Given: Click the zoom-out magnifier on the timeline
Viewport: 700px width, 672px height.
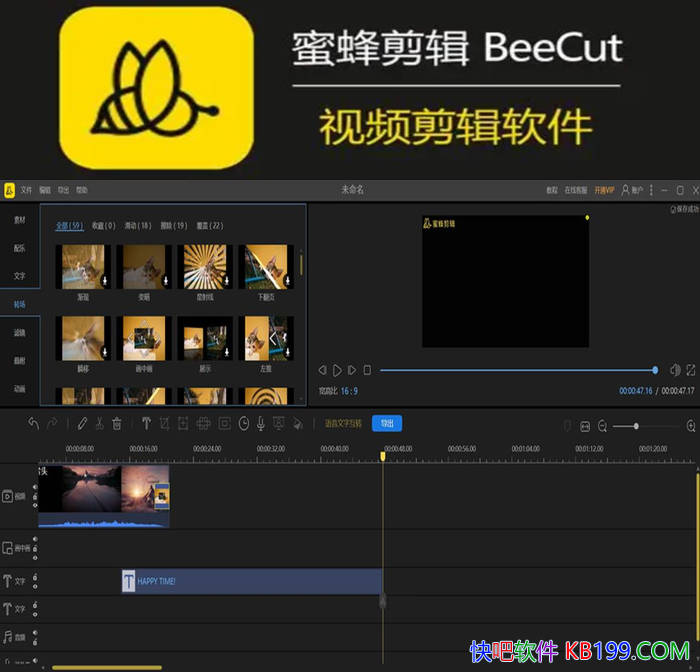Looking at the screenshot, I should pos(603,426).
